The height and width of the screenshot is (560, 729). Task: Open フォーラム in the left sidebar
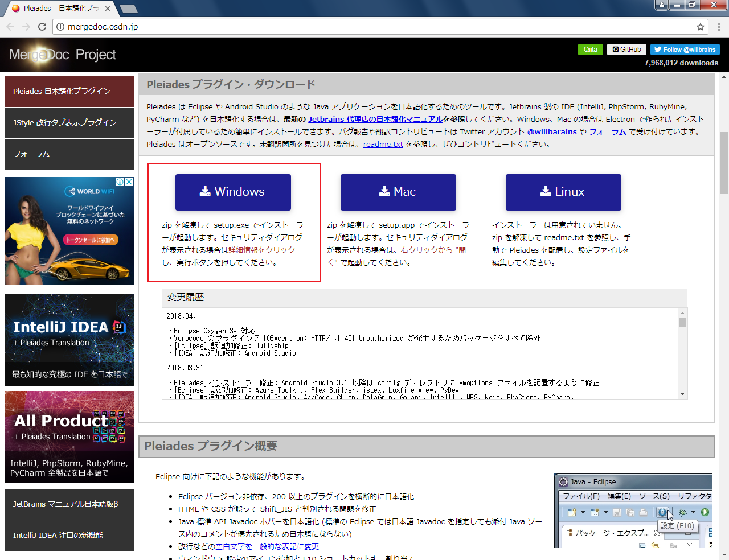pos(69,154)
